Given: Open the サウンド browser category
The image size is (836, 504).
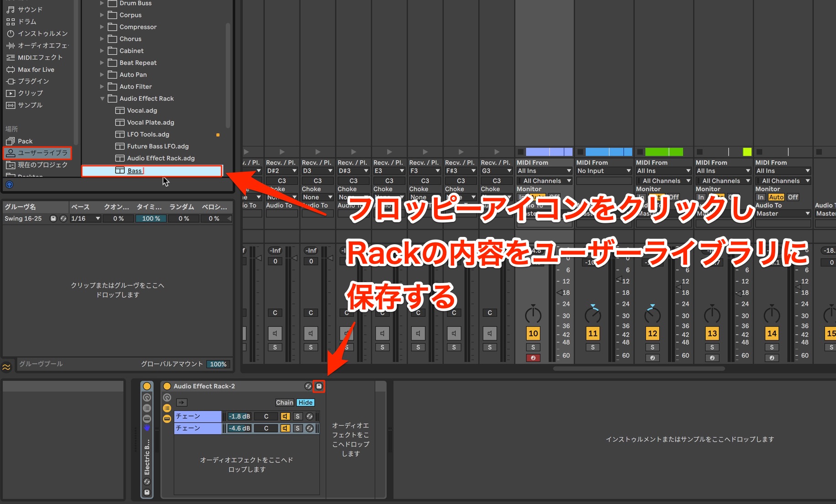Looking at the screenshot, I should [25, 10].
